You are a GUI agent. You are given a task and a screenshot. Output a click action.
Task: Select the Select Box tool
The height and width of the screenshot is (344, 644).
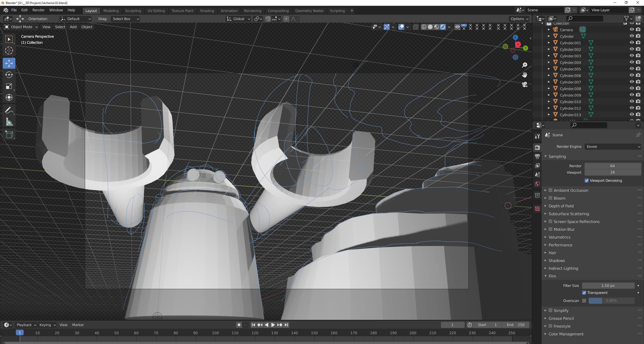9,39
